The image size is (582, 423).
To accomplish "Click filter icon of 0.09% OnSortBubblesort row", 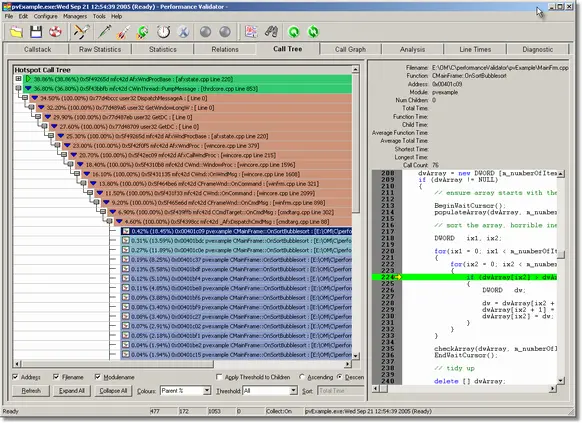I will tap(126, 298).
